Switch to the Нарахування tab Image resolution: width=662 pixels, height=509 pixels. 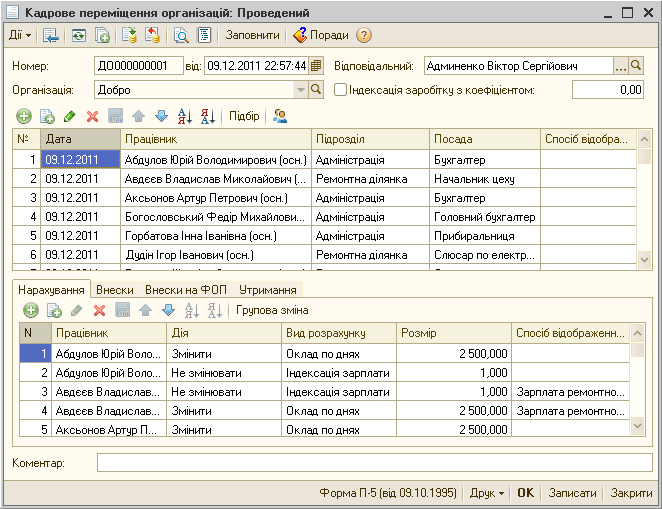coord(51,290)
